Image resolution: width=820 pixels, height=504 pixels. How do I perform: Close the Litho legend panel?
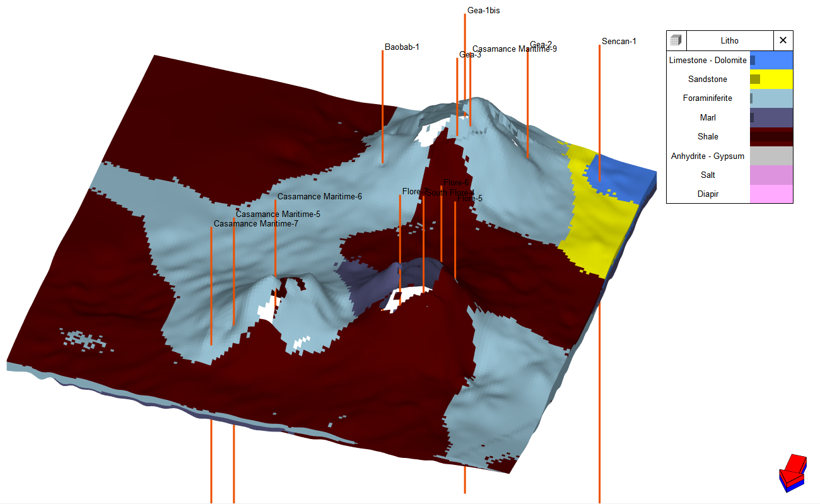coord(783,40)
